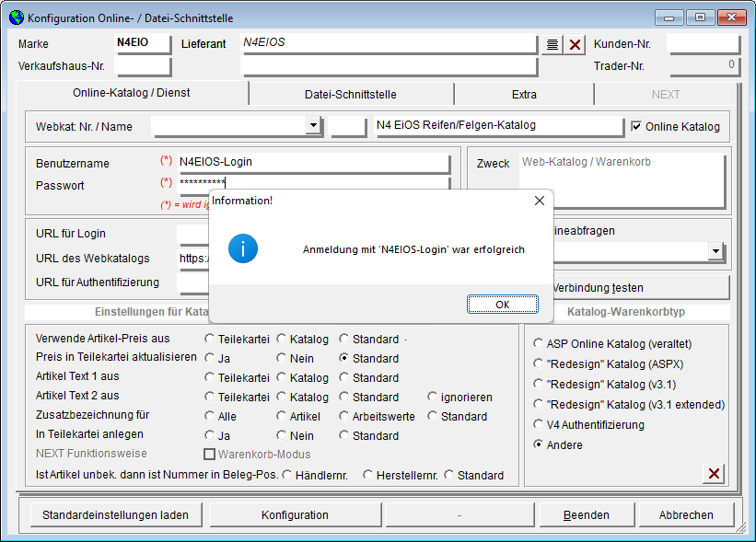Click the Trader-Nr. field
This screenshot has width=756, height=542.
pyautogui.click(x=704, y=65)
